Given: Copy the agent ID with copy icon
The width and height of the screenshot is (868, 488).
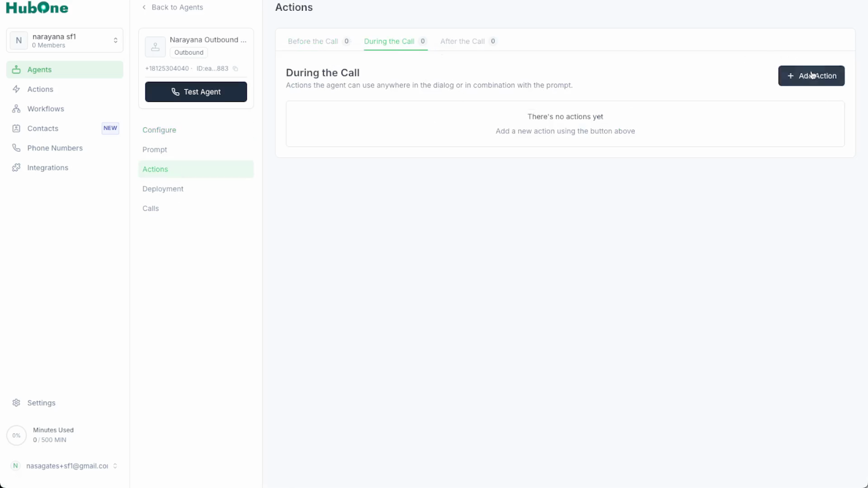Looking at the screenshot, I should 235,69.
